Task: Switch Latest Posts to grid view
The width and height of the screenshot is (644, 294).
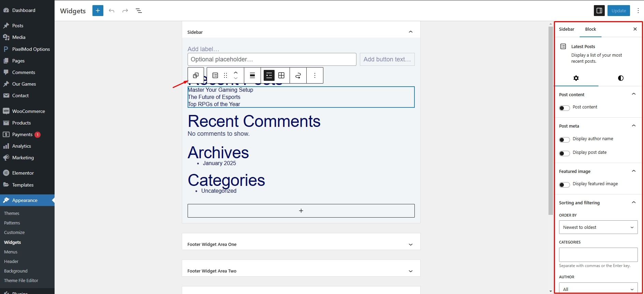Action: pos(281,75)
